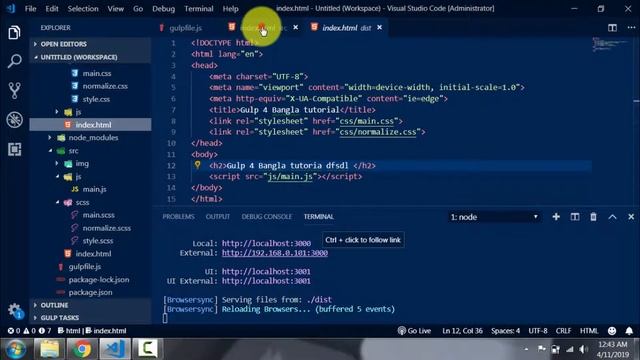Open notifications bell in status bar
Image resolution: width=640 pixels, height=360 pixels.
coord(629,331)
